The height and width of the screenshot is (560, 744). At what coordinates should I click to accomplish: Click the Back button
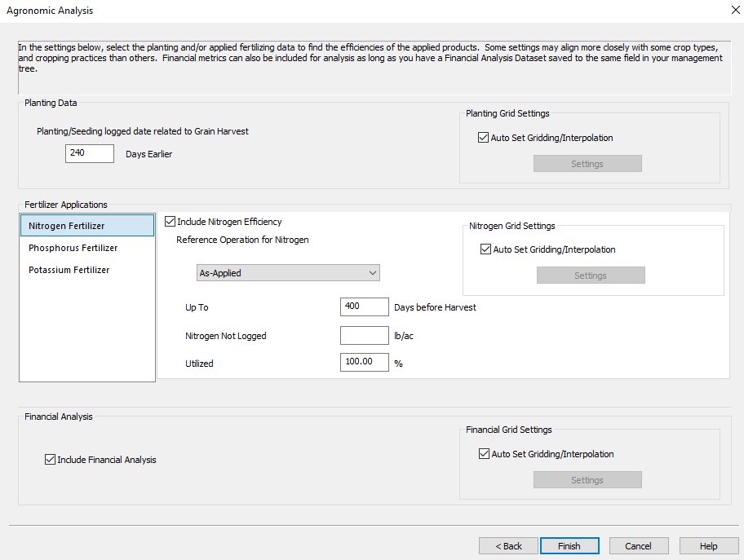pyautogui.click(x=508, y=546)
